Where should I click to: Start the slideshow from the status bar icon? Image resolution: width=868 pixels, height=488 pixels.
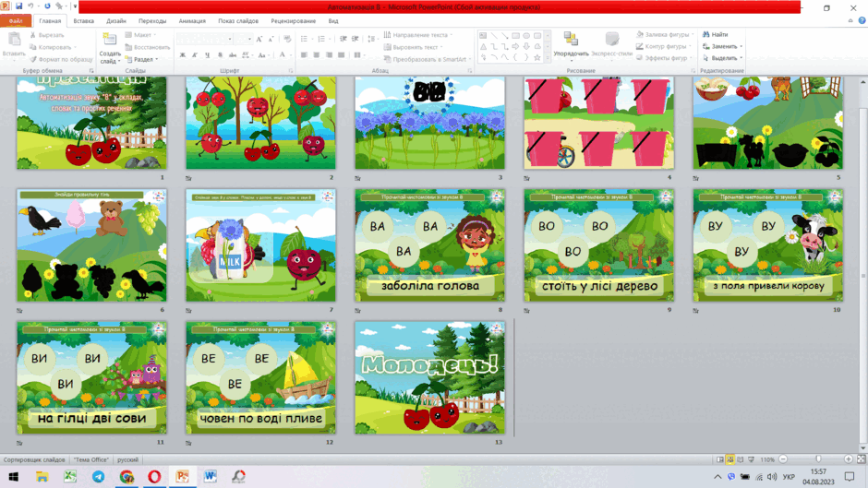coord(752,459)
